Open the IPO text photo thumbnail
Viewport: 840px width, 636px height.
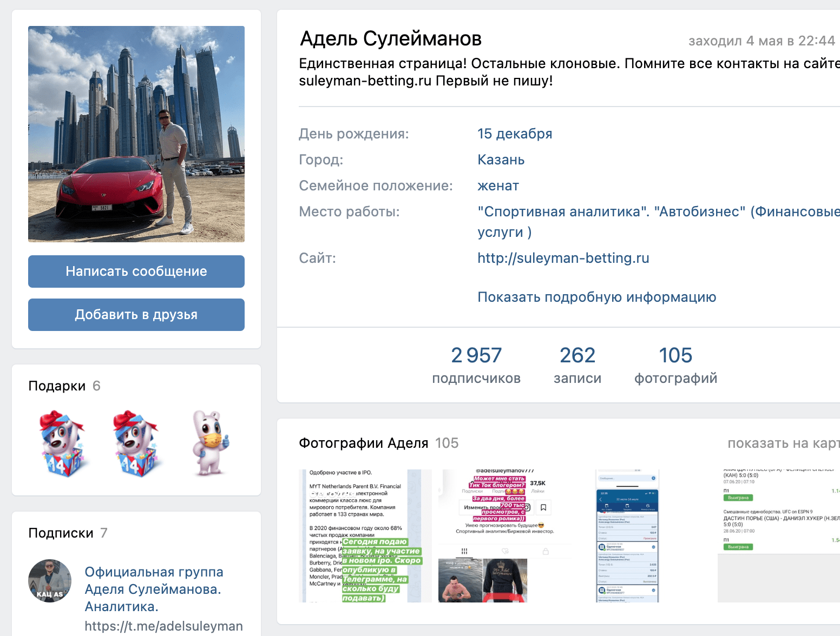tap(365, 536)
